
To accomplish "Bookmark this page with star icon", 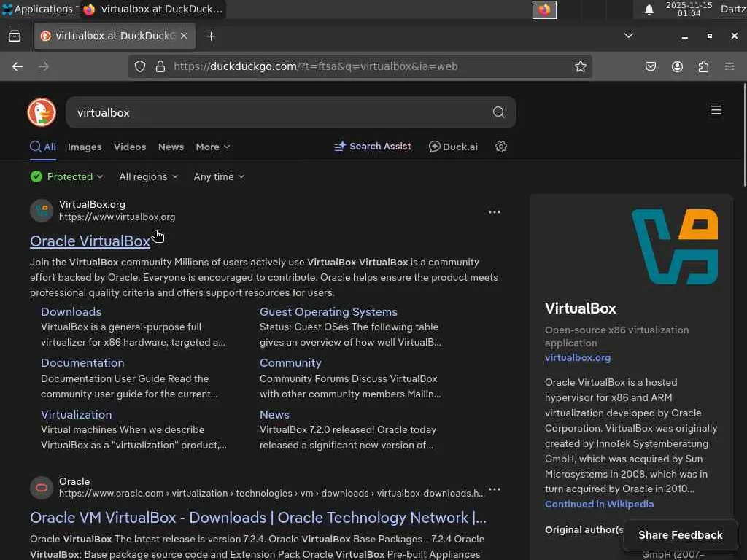I will (x=580, y=66).
